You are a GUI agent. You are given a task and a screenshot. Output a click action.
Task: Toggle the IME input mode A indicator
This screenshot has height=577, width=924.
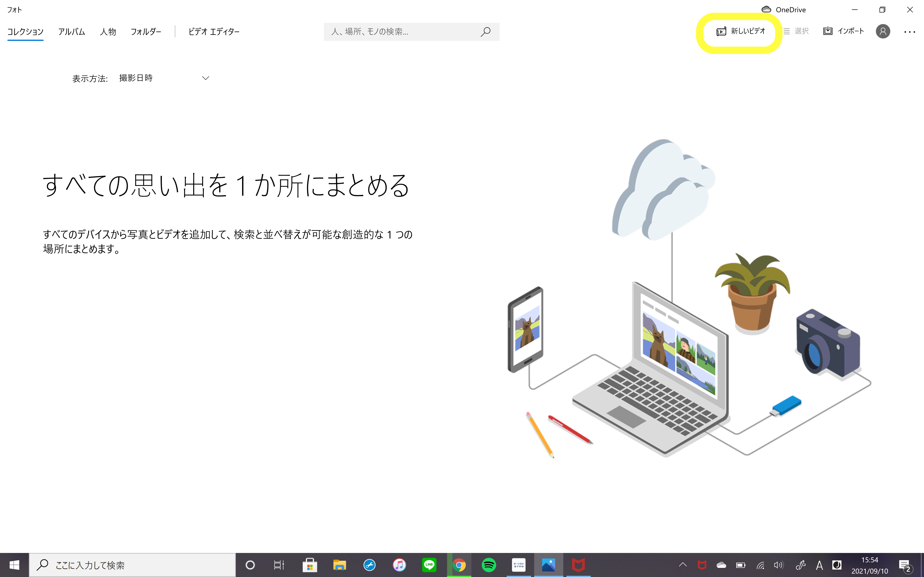click(819, 565)
